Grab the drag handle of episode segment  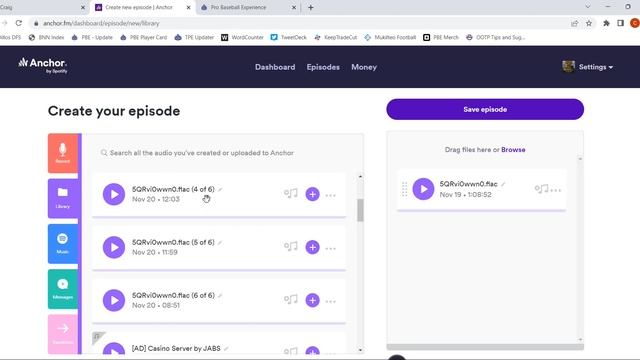pyautogui.click(x=404, y=189)
